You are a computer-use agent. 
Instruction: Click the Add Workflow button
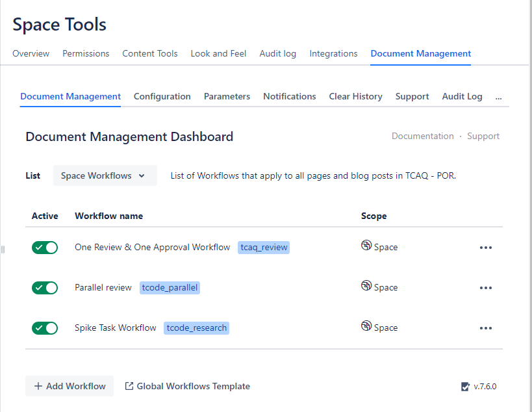(x=70, y=386)
